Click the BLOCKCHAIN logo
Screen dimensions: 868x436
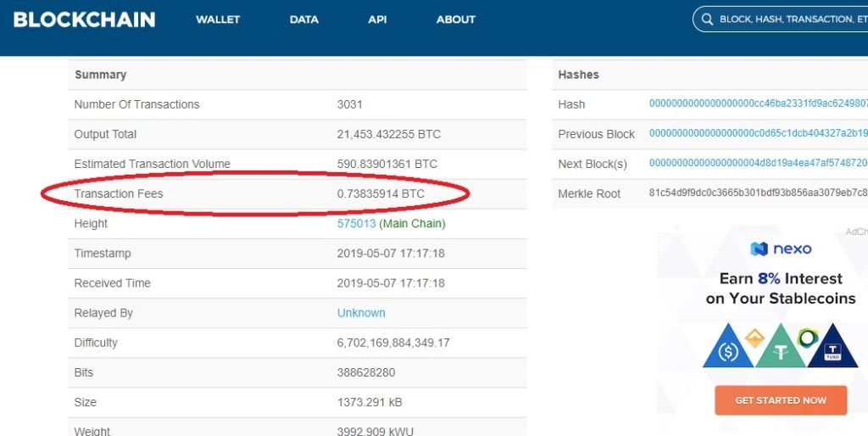click(x=84, y=20)
